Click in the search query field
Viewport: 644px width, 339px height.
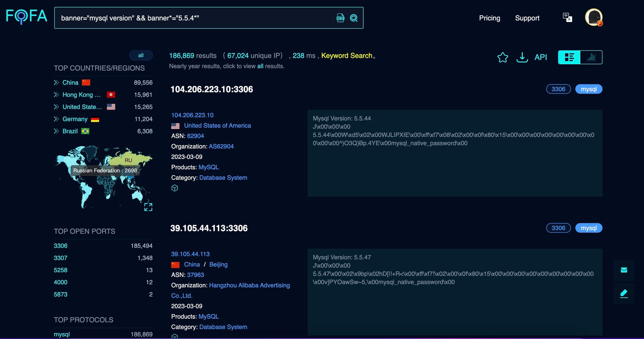pos(193,18)
